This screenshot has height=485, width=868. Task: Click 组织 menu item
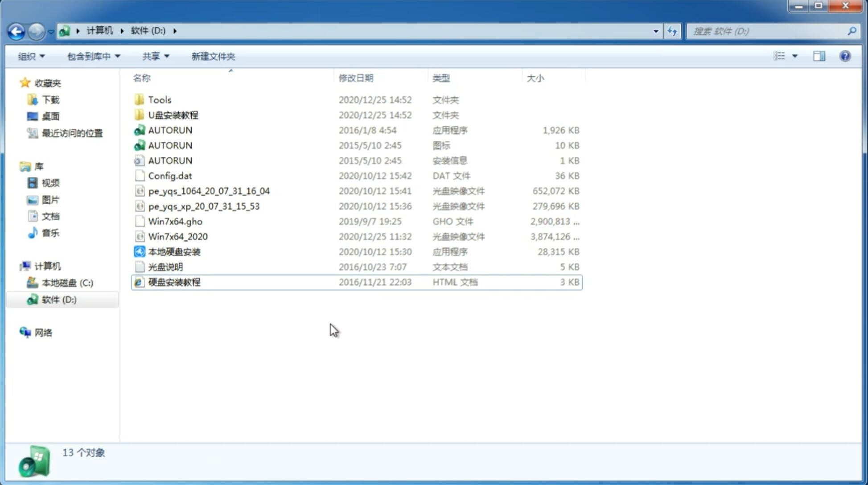pos(31,56)
